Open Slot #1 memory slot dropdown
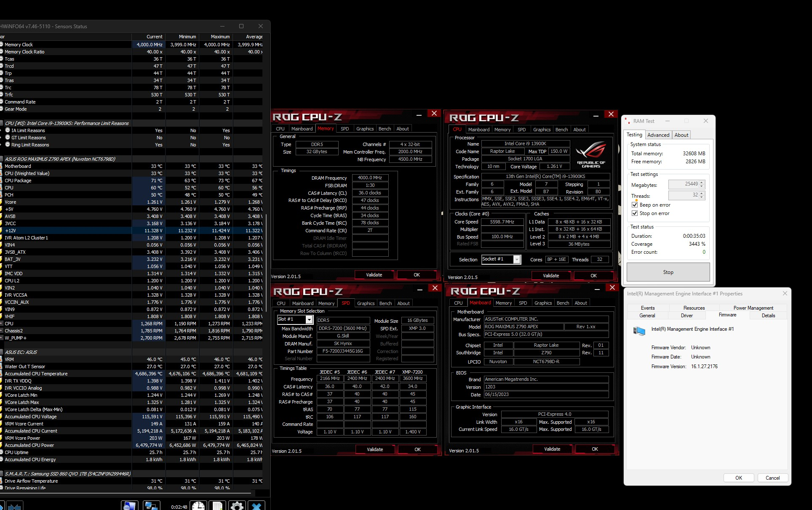The width and height of the screenshot is (812, 510). (x=309, y=320)
